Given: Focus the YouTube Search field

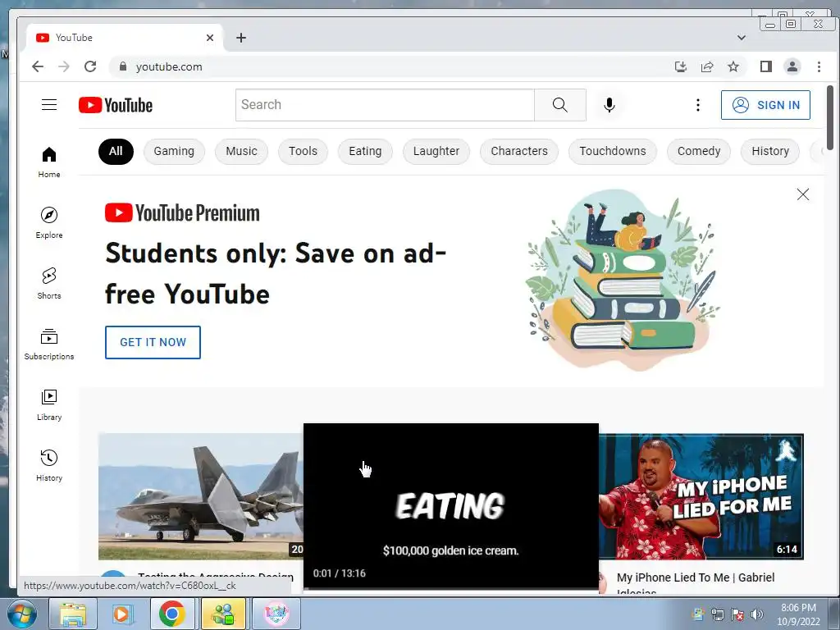Looking at the screenshot, I should (x=385, y=105).
